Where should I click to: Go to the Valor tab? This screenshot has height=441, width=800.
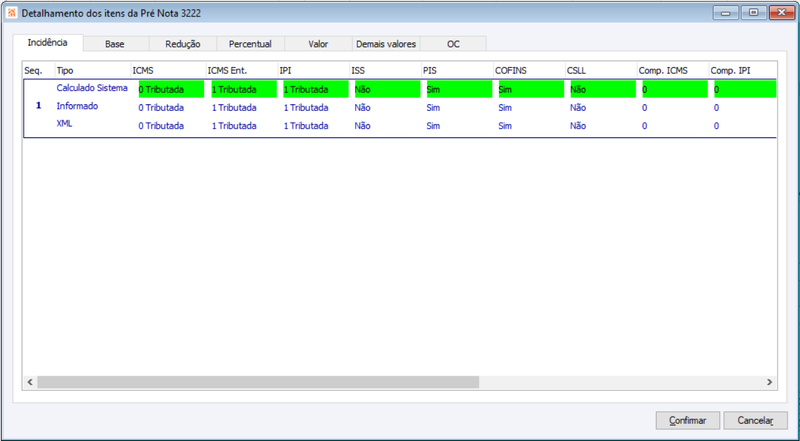point(318,44)
